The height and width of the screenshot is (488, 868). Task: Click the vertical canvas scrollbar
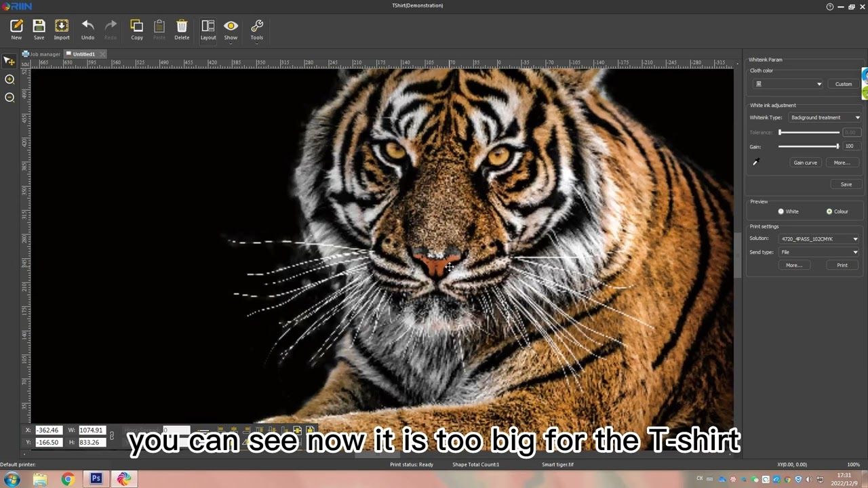[737, 256]
